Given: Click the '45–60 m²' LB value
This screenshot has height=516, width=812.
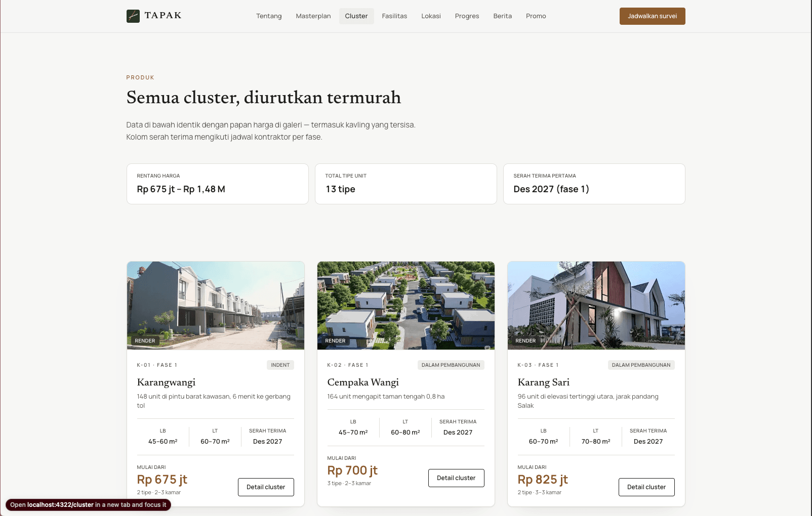Looking at the screenshot, I should pyautogui.click(x=163, y=442).
